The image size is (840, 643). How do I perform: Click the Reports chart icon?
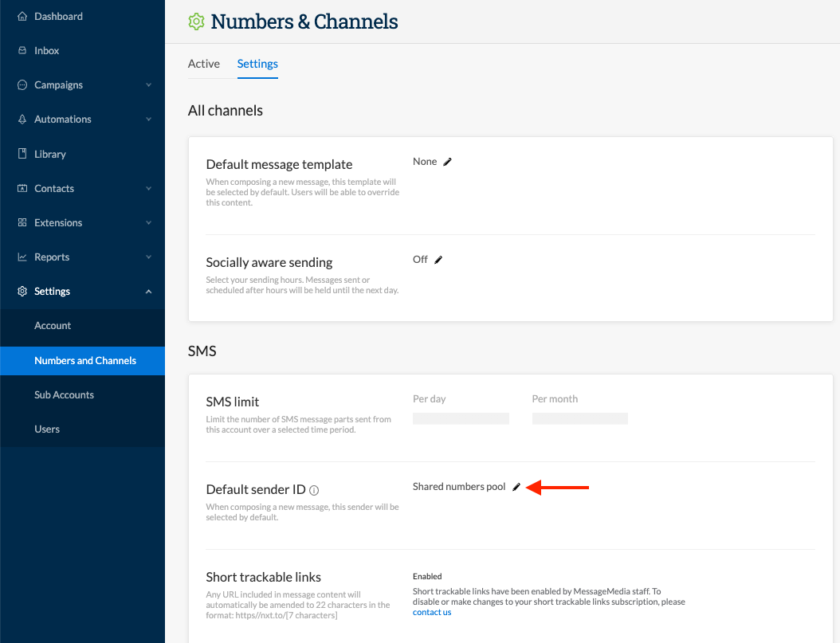coord(22,257)
